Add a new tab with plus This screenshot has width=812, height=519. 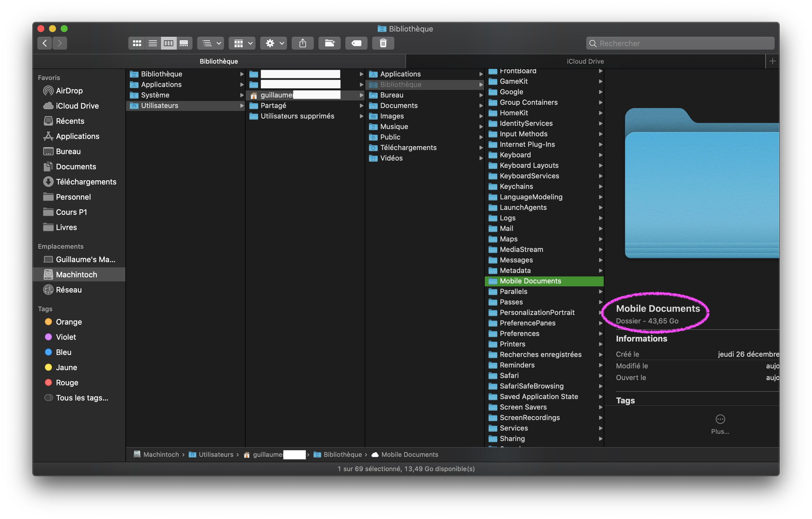[772, 61]
